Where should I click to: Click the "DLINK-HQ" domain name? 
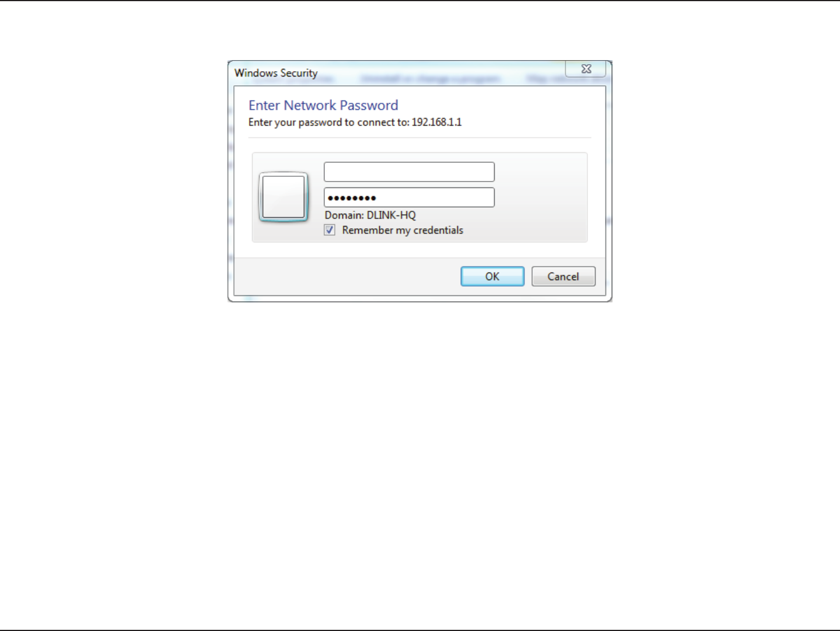coord(391,215)
